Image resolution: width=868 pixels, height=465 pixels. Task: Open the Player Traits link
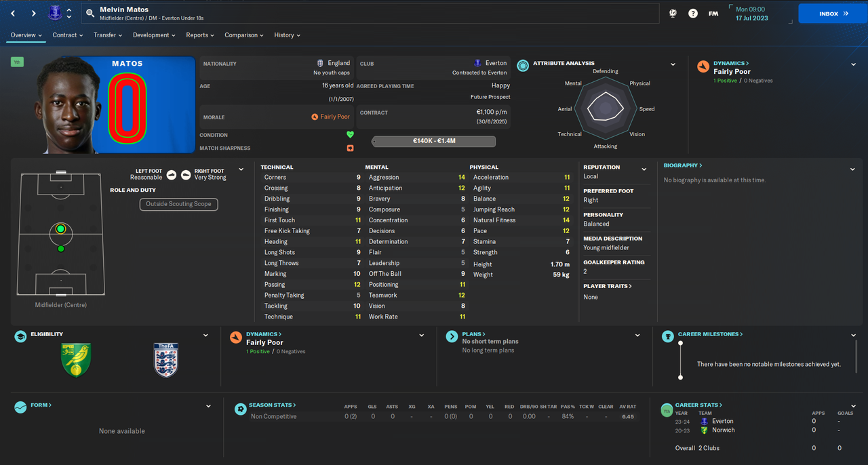(x=608, y=286)
